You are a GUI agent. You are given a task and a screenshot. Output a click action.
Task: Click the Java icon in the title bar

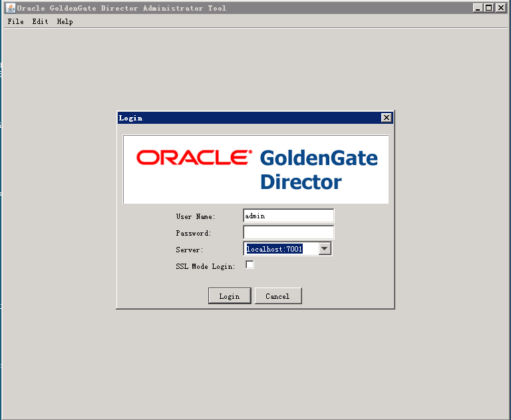(x=11, y=8)
